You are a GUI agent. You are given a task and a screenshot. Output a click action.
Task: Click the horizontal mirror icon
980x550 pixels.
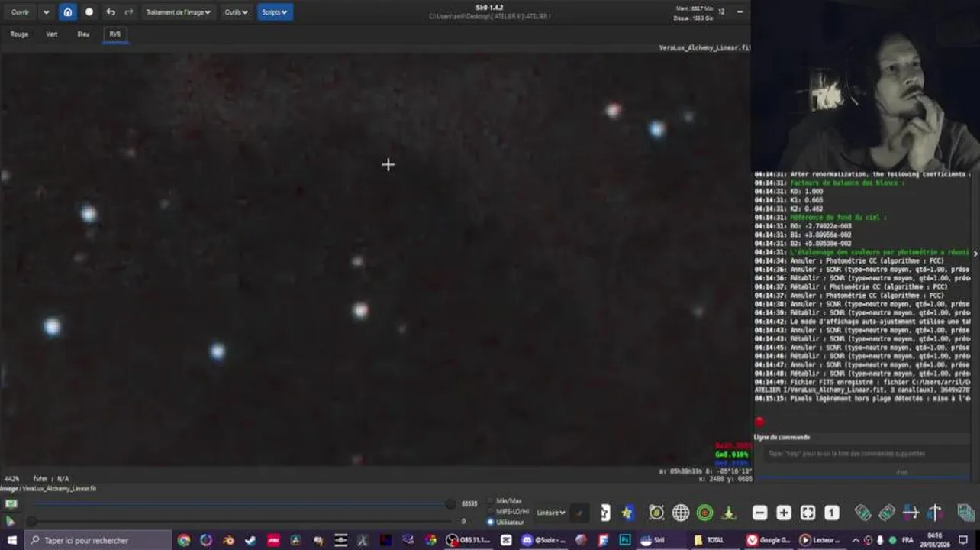tap(911, 513)
